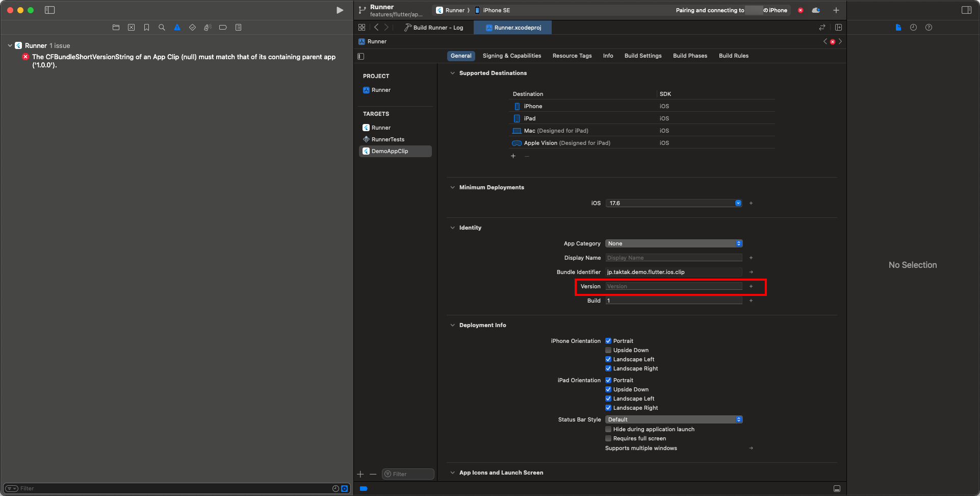The image size is (980, 496).
Task: Click the editor options swap icon
Action: click(822, 28)
